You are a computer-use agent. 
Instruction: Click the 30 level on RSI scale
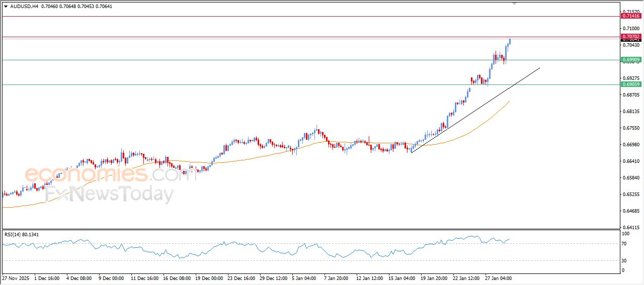point(625,260)
